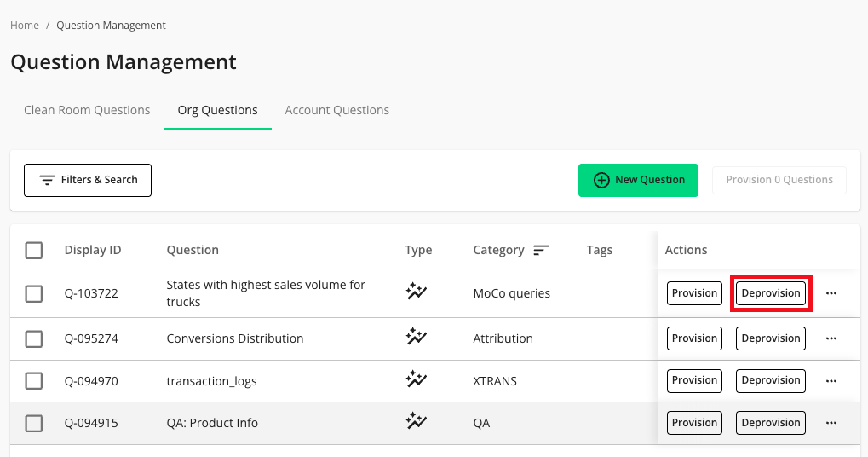This screenshot has height=457, width=868.
Task: Open three-dot menu for Conversions Distribution
Action: click(831, 338)
